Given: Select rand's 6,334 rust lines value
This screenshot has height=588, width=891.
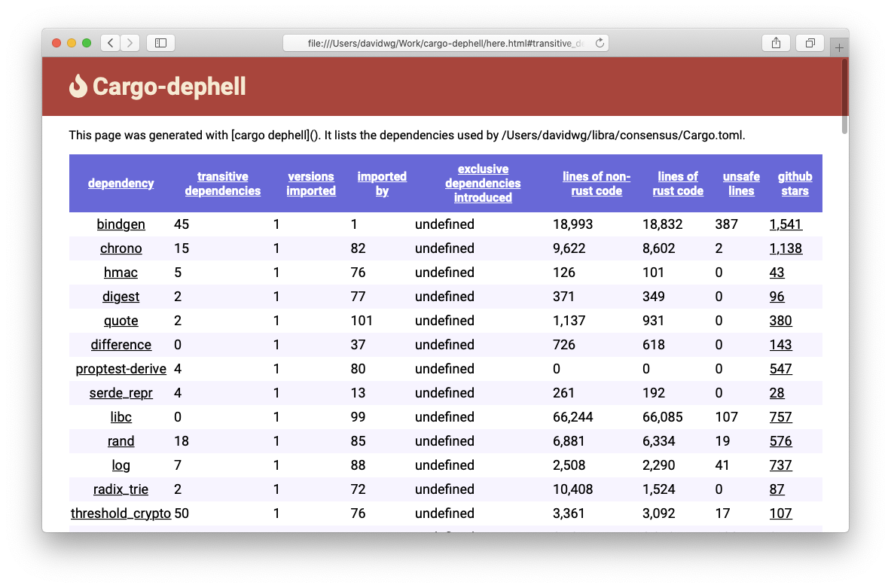Looking at the screenshot, I should click(x=658, y=441).
